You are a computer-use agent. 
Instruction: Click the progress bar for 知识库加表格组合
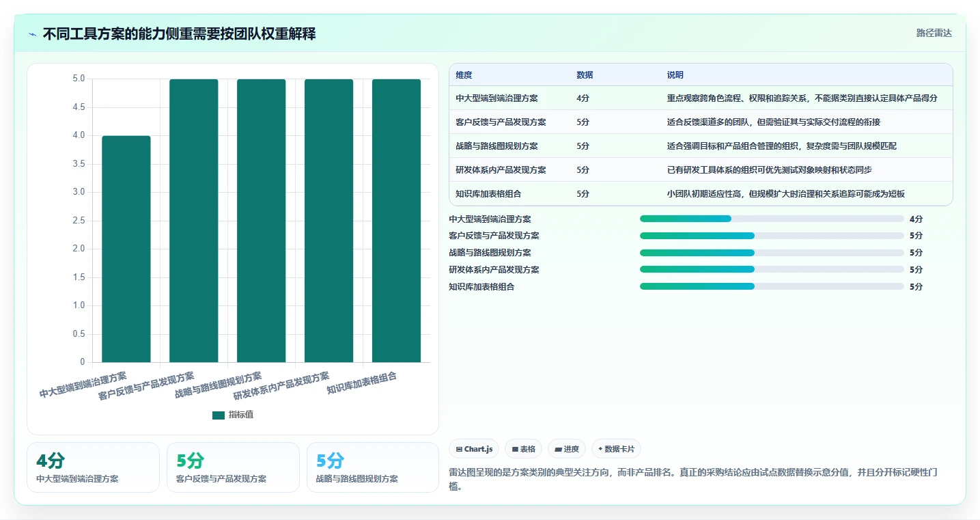coord(772,287)
